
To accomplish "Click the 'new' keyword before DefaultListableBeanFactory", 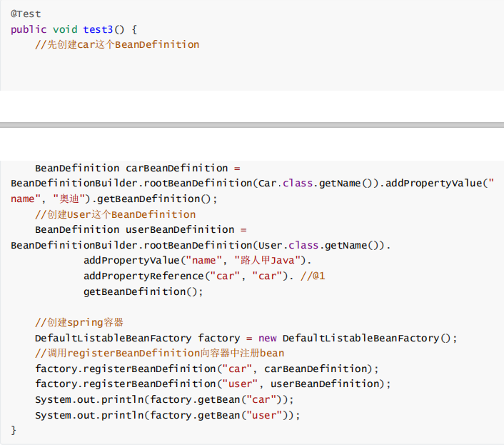I will [267, 338].
